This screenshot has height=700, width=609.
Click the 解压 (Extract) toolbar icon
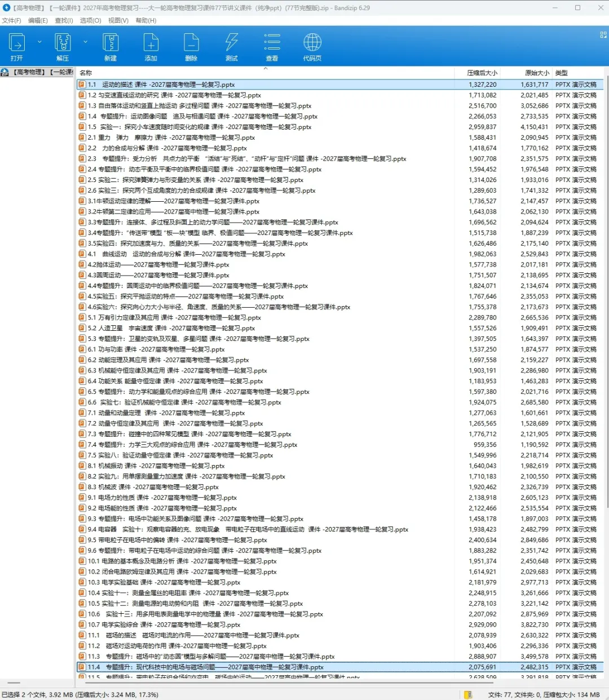pos(63,42)
